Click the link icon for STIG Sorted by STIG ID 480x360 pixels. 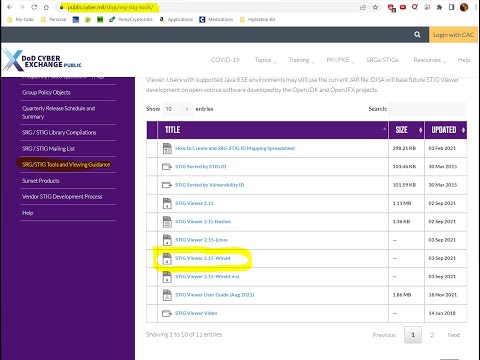point(167,166)
